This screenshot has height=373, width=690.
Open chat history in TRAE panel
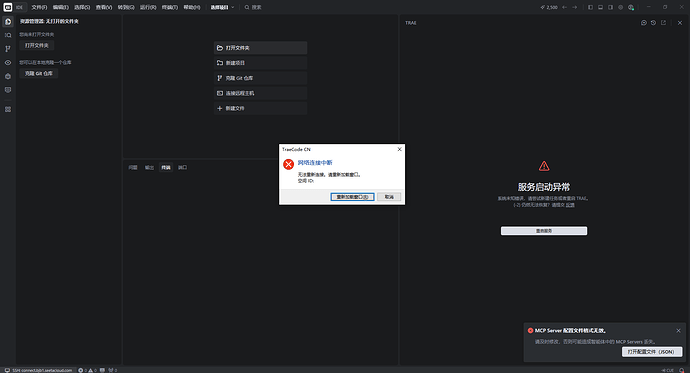point(653,23)
